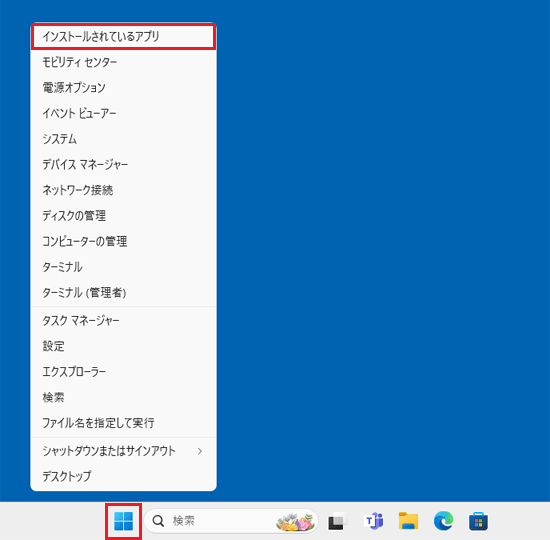Screen dimensions: 550x540
Task: Open 電源オプション entry
Action: pos(123,88)
